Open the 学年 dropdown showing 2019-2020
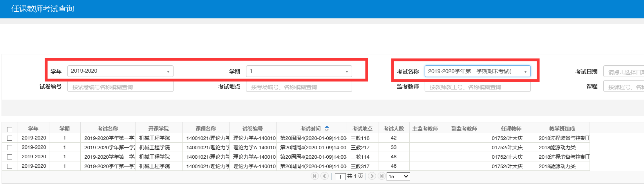 tap(120, 71)
